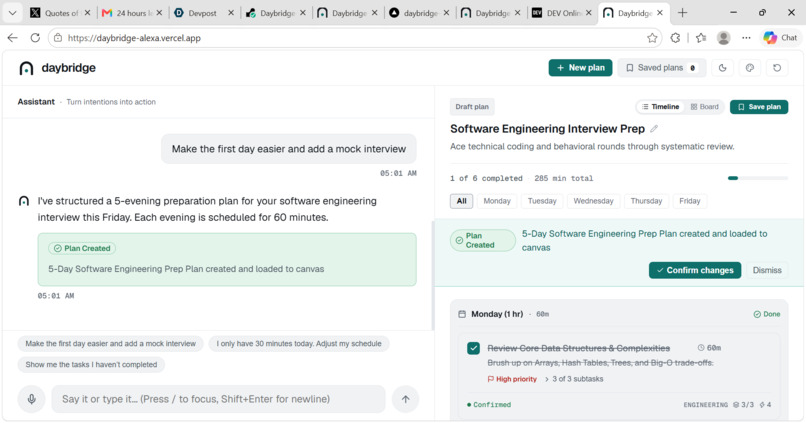Screen dimensions: 806x423
Task: Activate the microphone voice input
Action: pos(31,399)
